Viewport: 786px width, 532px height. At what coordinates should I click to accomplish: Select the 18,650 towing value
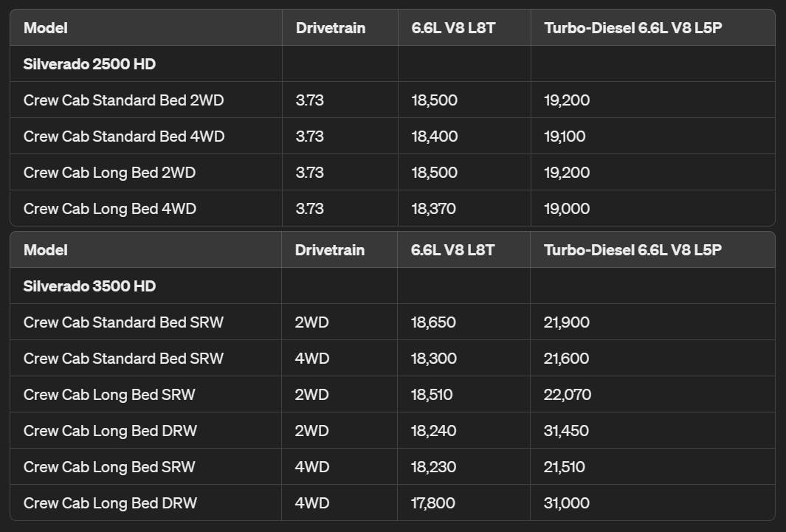coord(434,322)
